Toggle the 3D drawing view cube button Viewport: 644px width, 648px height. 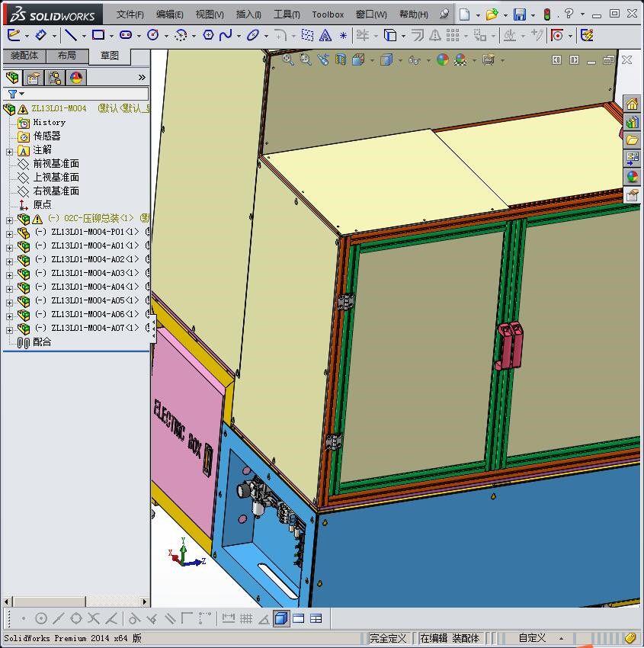pos(281,618)
